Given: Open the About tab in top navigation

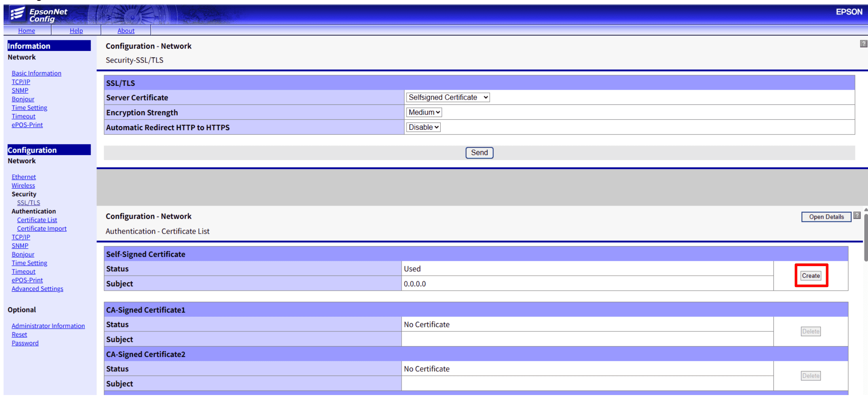Looking at the screenshot, I should coord(126,30).
